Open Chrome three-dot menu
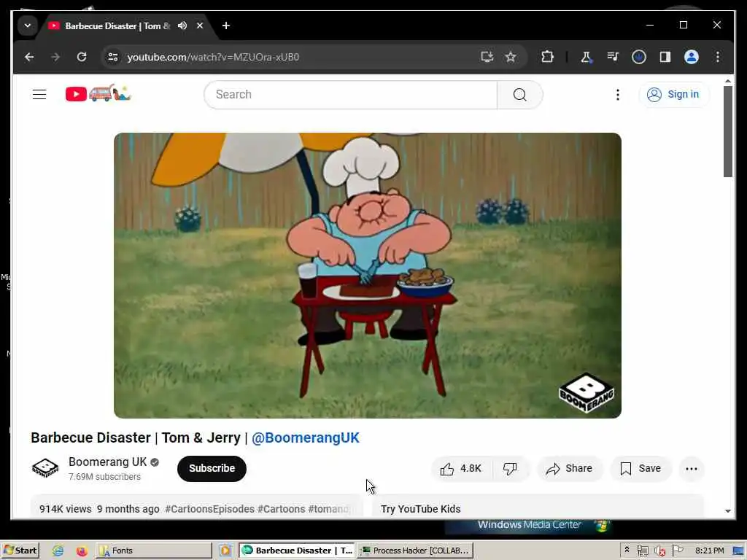Image resolution: width=747 pixels, height=560 pixels. coord(718,57)
